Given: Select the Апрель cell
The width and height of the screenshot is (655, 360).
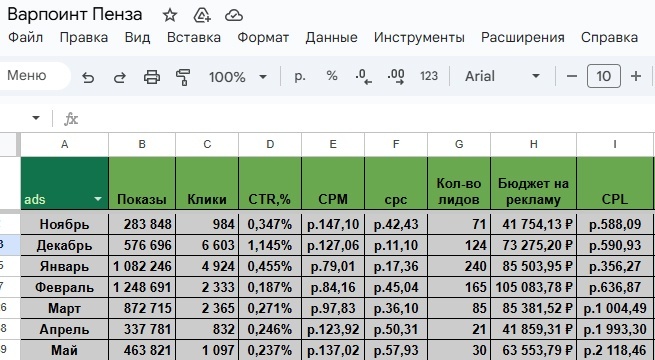Looking at the screenshot, I should (x=64, y=330).
